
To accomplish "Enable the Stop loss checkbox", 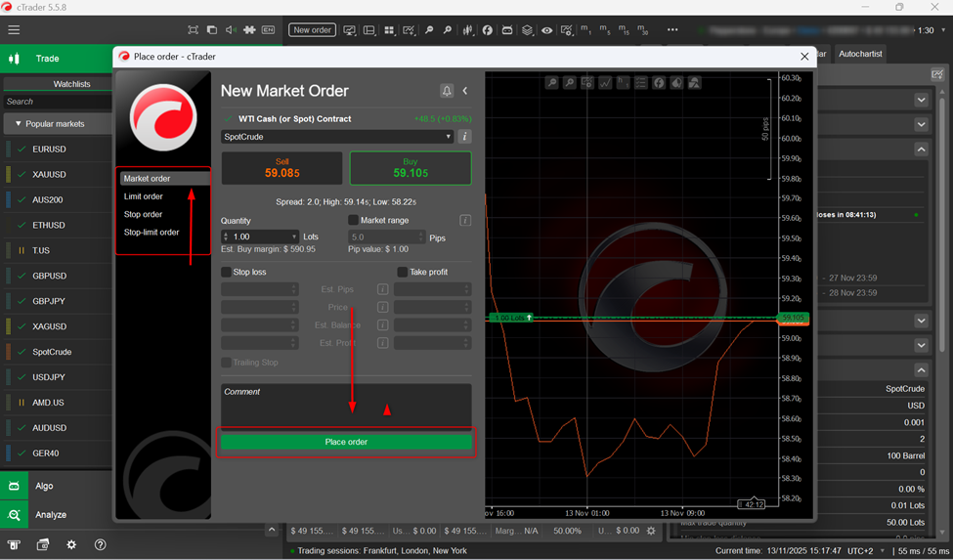I will pyautogui.click(x=227, y=272).
